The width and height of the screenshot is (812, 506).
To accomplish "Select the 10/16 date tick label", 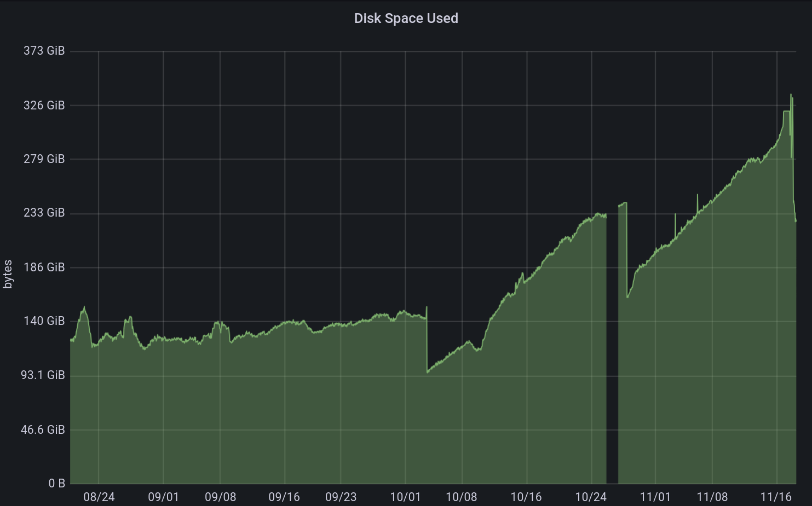I will click(526, 497).
